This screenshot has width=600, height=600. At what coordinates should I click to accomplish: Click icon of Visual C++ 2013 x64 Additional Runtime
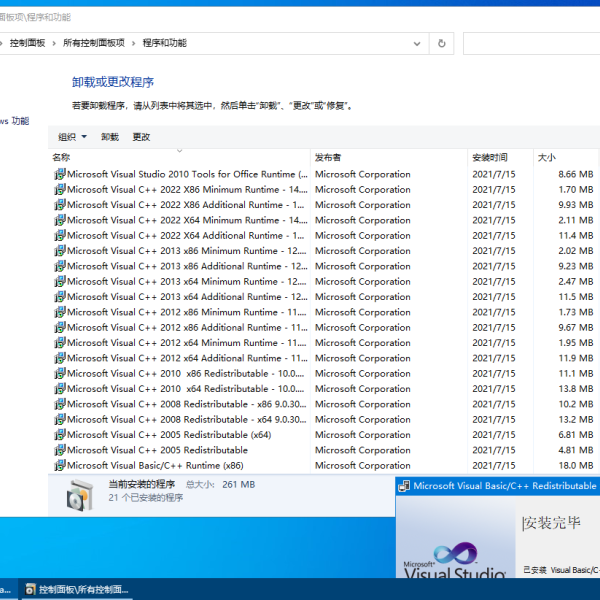(x=60, y=297)
